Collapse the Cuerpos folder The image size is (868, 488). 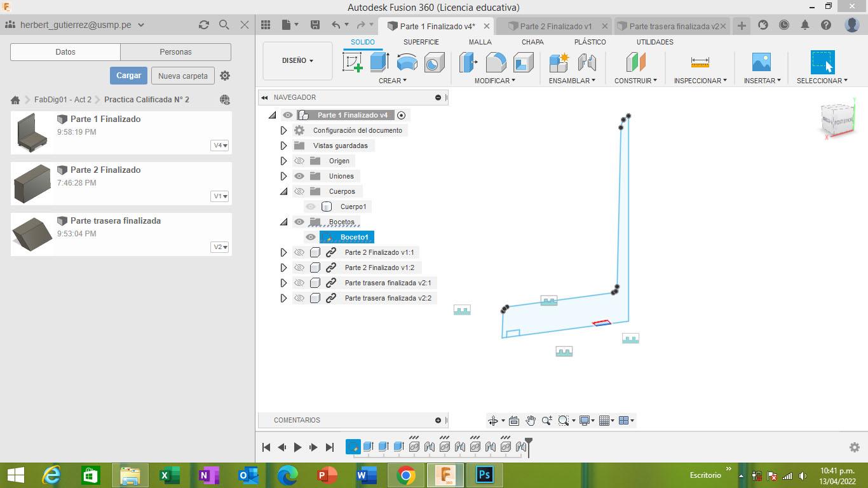[x=284, y=191]
